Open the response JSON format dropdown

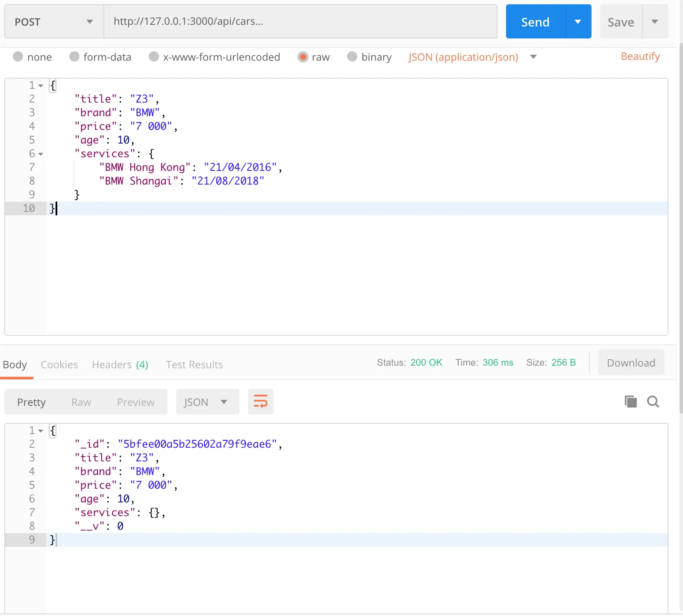click(207, 402)
